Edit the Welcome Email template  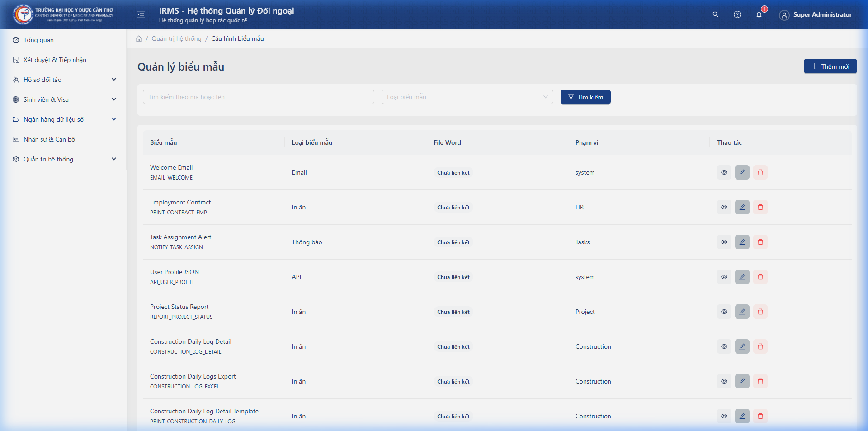[742, 172]
